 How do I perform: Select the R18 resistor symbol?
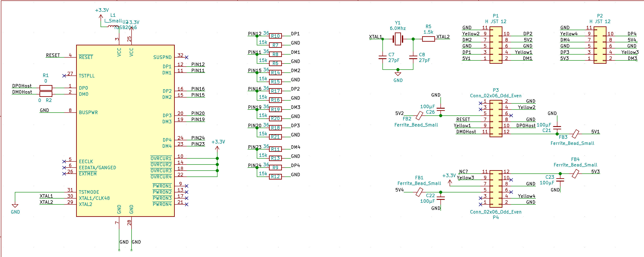click(275, 128)
